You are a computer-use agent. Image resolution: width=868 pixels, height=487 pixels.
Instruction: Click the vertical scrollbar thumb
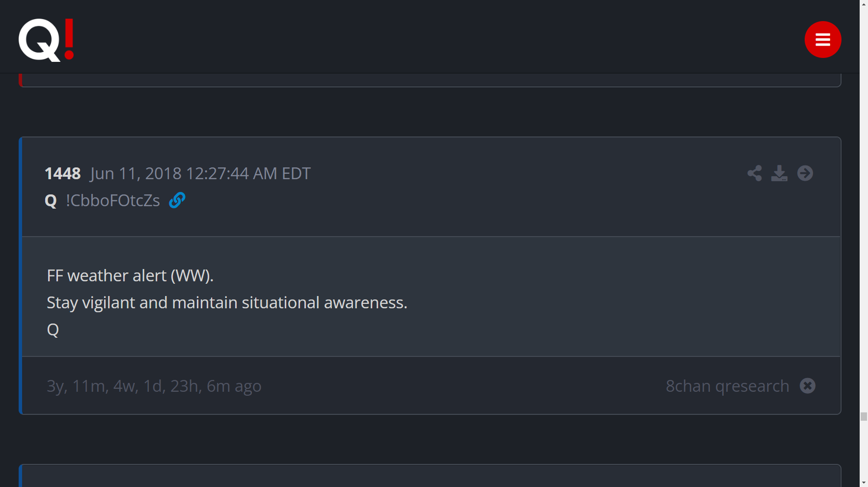point(864,417)
